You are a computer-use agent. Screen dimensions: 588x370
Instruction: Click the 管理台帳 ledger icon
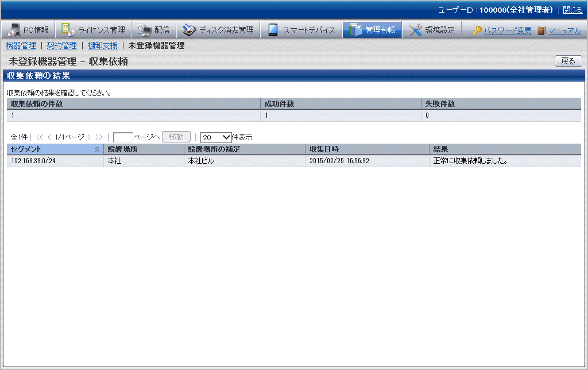click(355, 30)
